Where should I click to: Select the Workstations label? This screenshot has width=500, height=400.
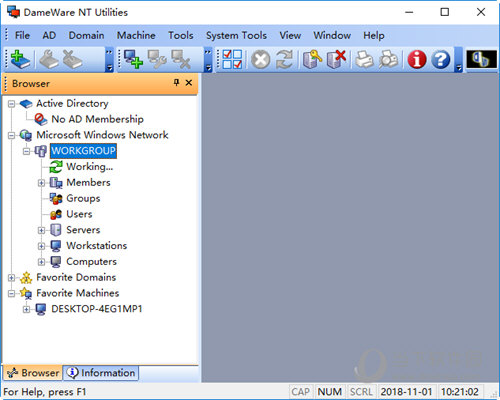point(97,246)
